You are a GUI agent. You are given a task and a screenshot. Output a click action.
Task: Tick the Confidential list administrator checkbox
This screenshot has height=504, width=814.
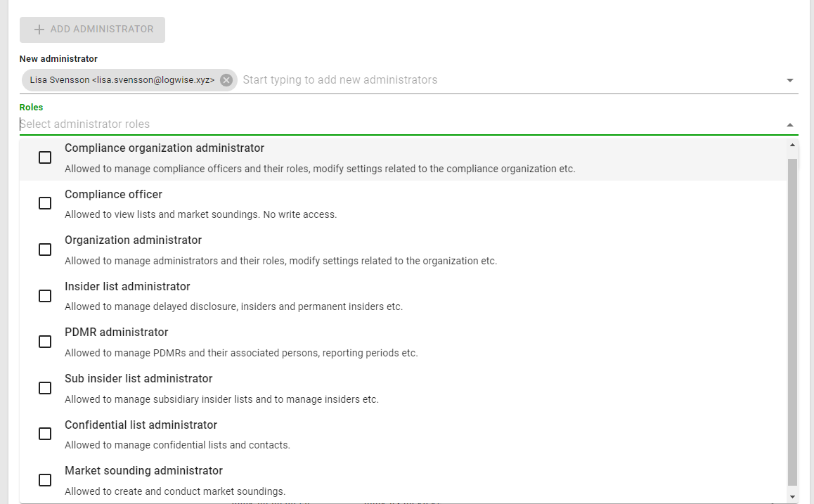pyautogui.click(x=45, y=434)
